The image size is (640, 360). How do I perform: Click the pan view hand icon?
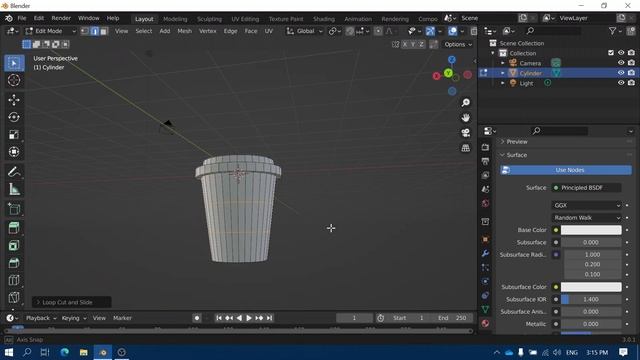(x=465, y=118)
